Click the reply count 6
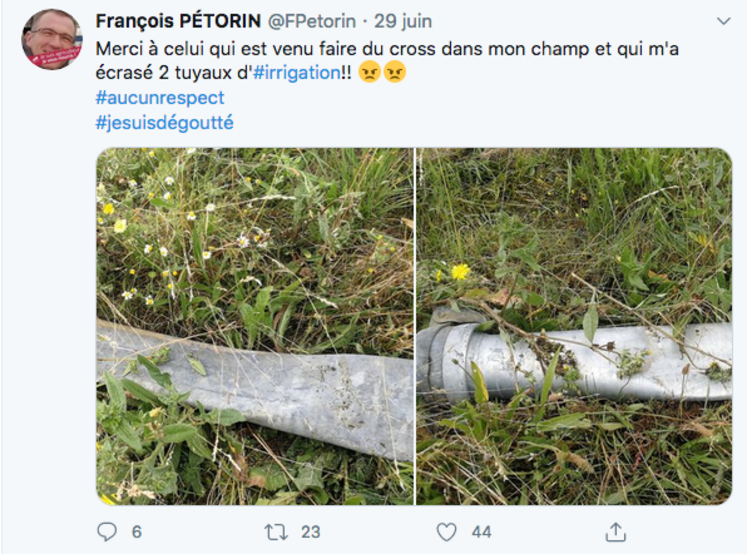This screenshot has width=747, height=554. point(136,532)
